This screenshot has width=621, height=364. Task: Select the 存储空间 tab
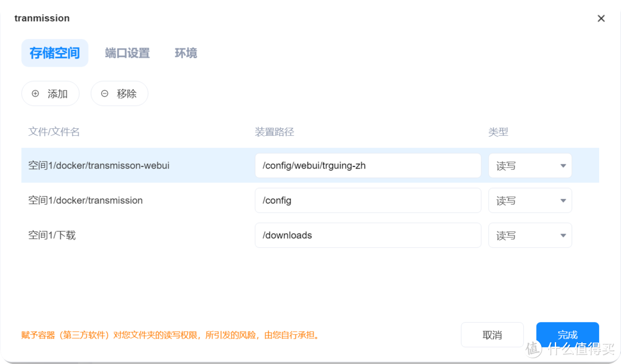(x=55, y=53)
